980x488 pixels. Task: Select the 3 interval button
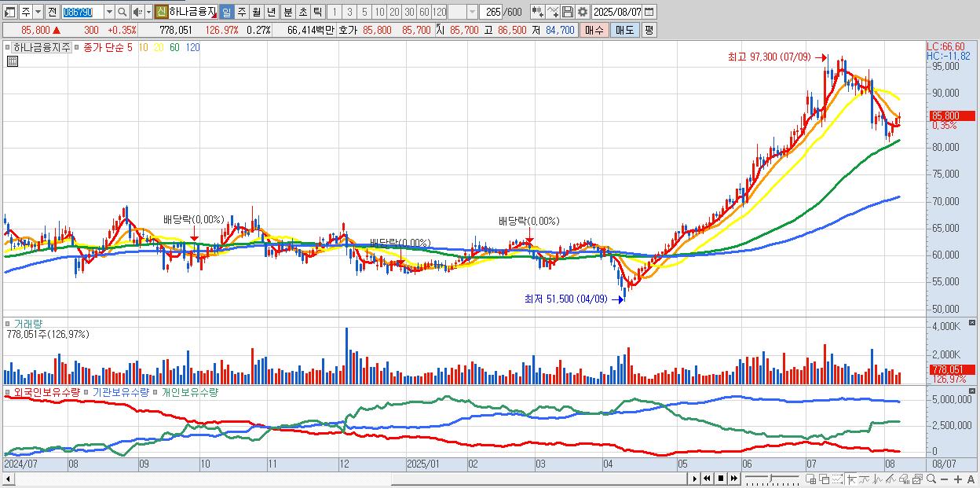coord(349,12)
